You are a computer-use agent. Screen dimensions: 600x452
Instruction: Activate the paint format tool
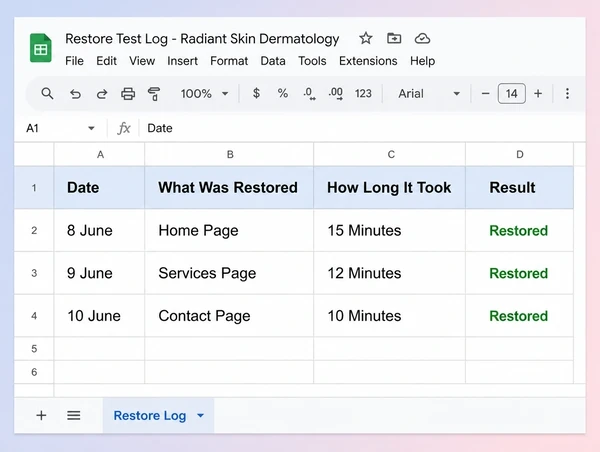pyautogui.click(x=154, y=94)
